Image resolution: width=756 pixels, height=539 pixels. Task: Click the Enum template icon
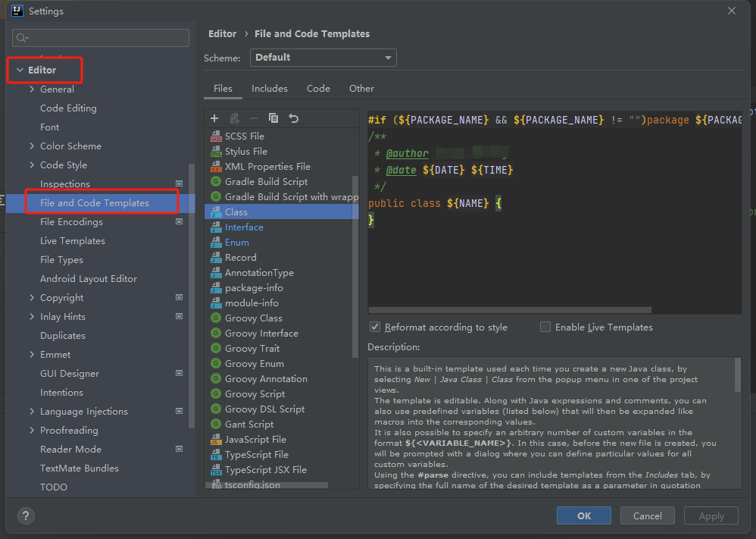[x=216, y=243]
